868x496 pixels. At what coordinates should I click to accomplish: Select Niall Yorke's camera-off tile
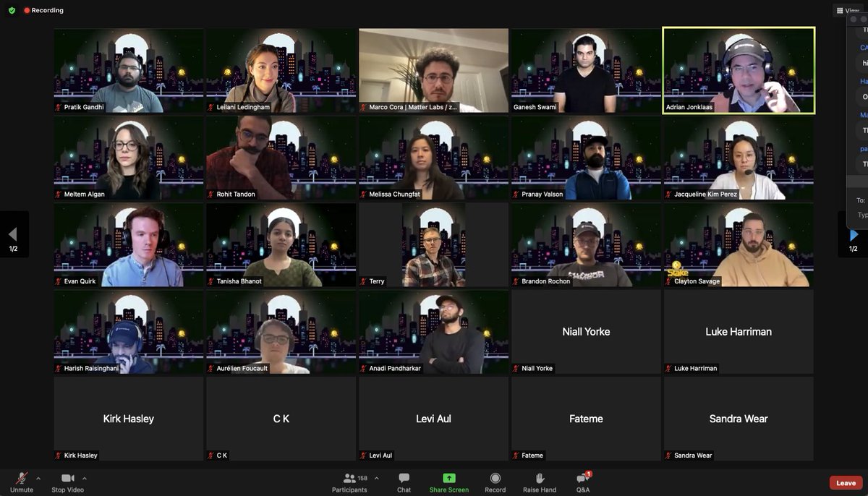587,332
